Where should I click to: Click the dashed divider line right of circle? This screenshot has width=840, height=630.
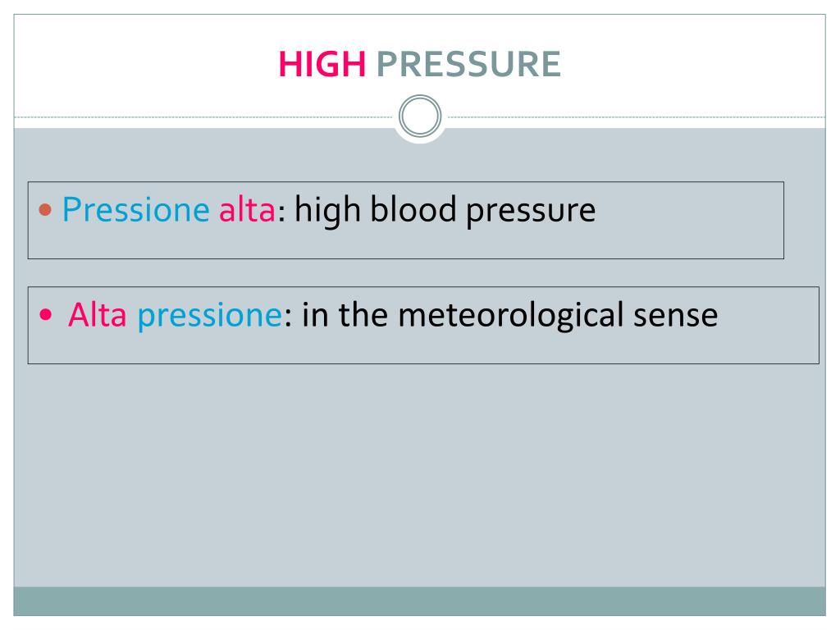point(637,116)
